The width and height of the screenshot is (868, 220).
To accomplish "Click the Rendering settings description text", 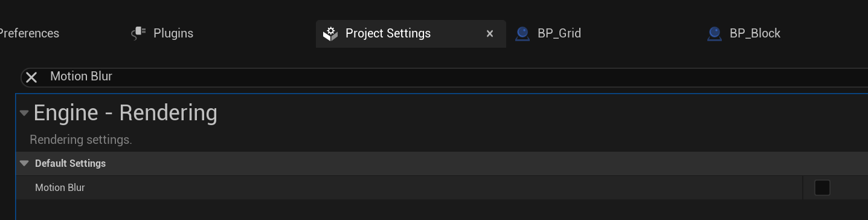I will coord(81,140).
